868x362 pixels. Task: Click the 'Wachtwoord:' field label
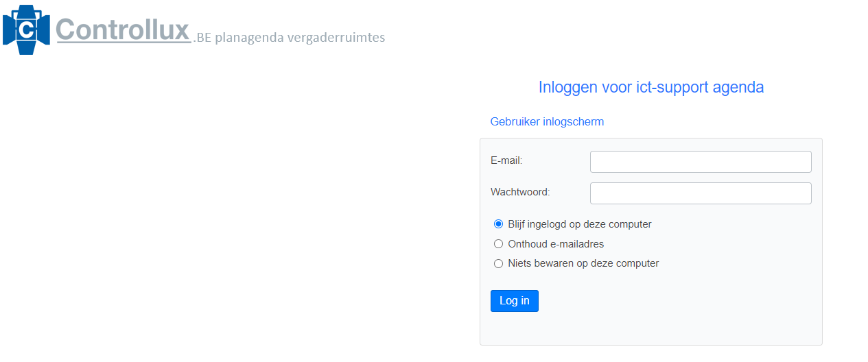tap(520, 192)
